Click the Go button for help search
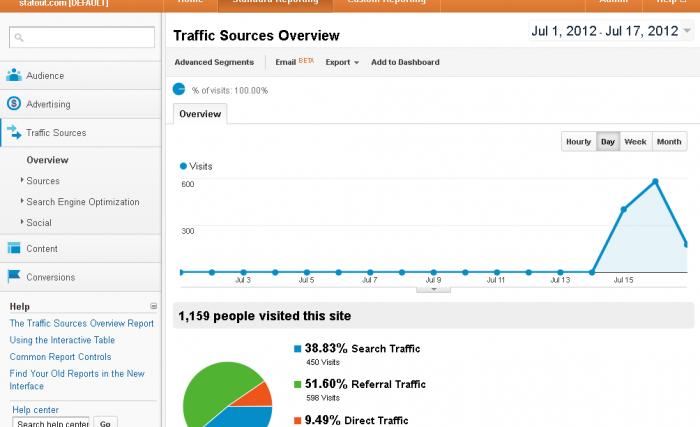700x427 pixels. 106,423
